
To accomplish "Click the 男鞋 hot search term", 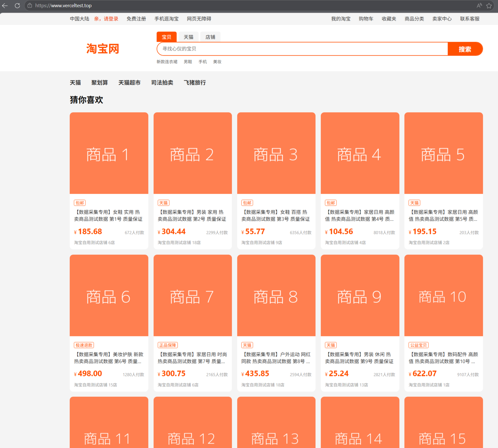I will [188, 62].
